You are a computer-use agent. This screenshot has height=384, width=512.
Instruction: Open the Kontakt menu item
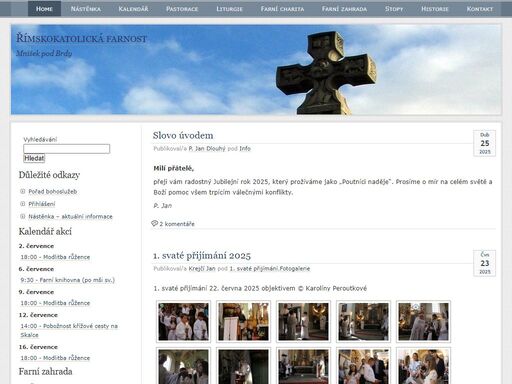tap(480, 9)
